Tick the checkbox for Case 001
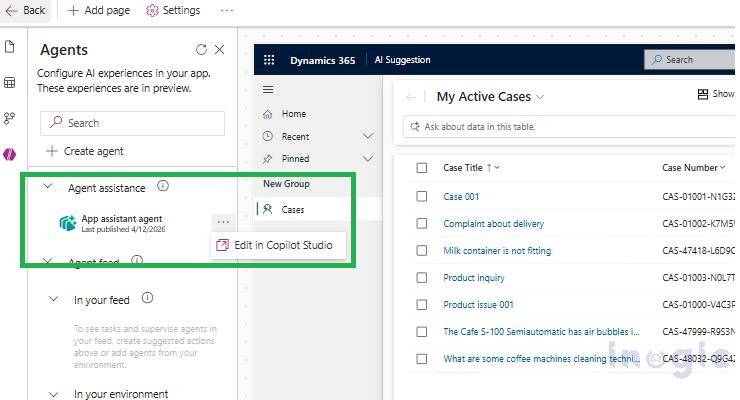The width and height of the screenshot is (740, 400). 422,196
